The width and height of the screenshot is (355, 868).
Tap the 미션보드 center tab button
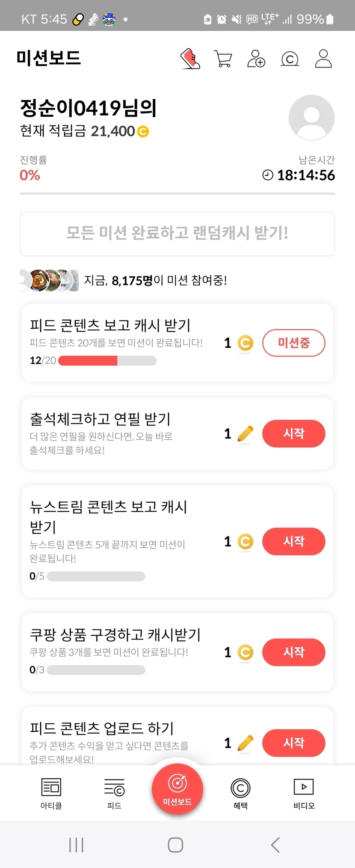tap(177, 789)
